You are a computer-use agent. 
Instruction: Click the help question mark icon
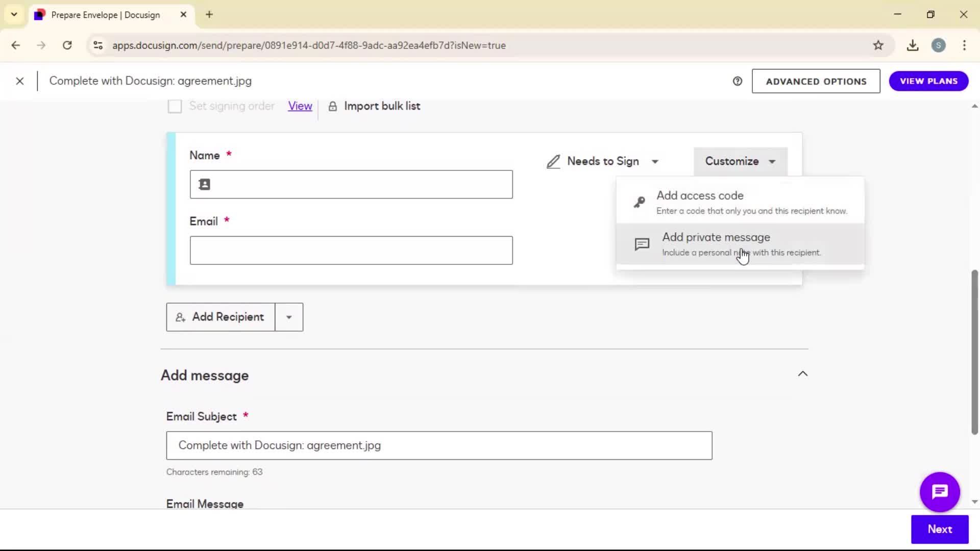[x=737, y=81]
